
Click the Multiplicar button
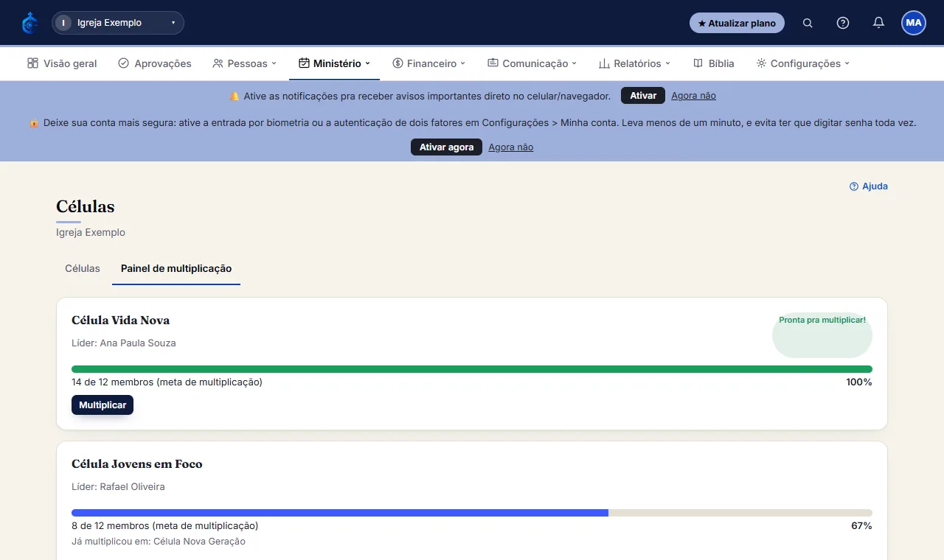103,405
